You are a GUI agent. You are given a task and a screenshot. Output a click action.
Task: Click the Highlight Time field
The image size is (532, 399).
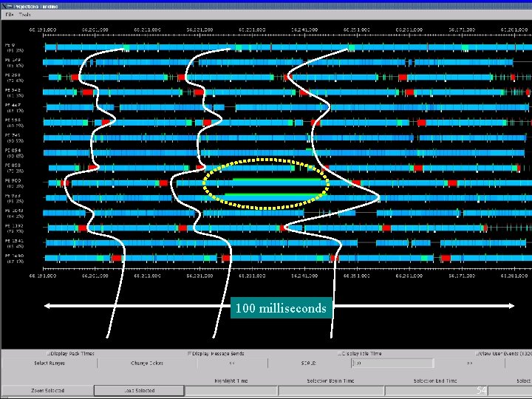pos(231,391)
